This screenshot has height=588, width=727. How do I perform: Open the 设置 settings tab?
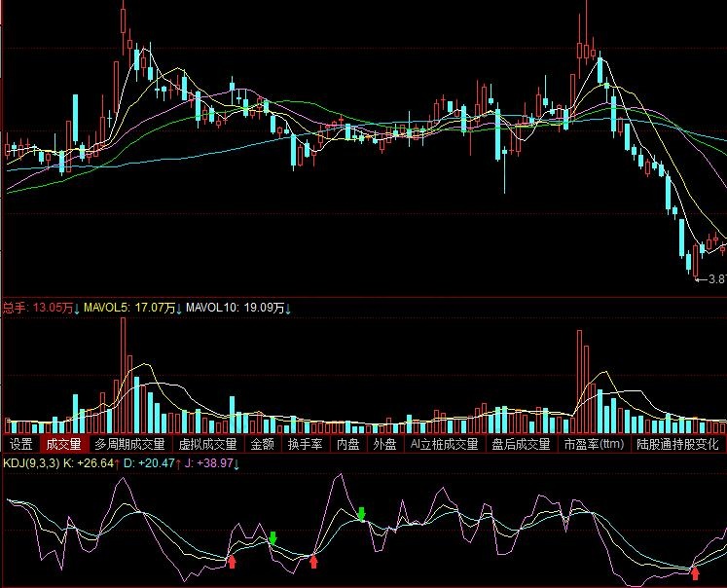pyautogui.click(x=20, y=444)
